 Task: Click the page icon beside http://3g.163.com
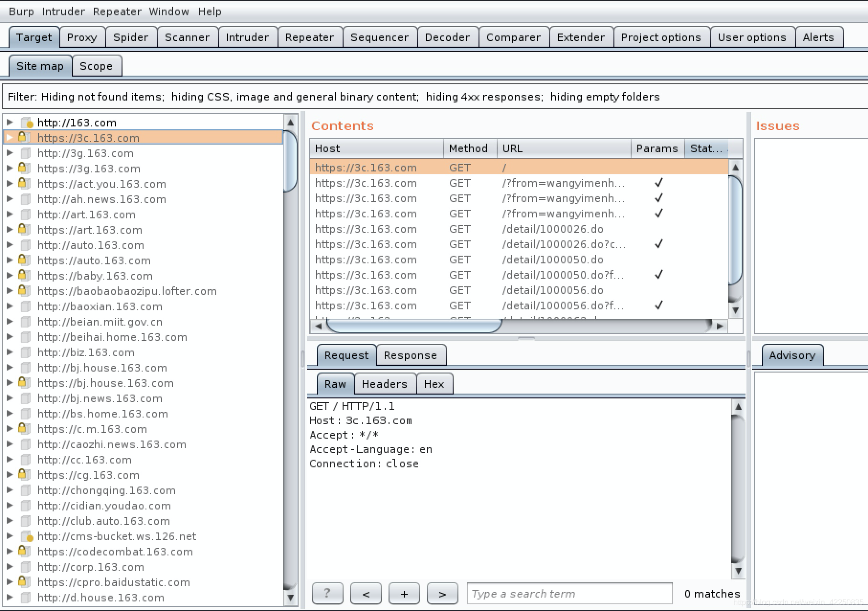[26, 153]
